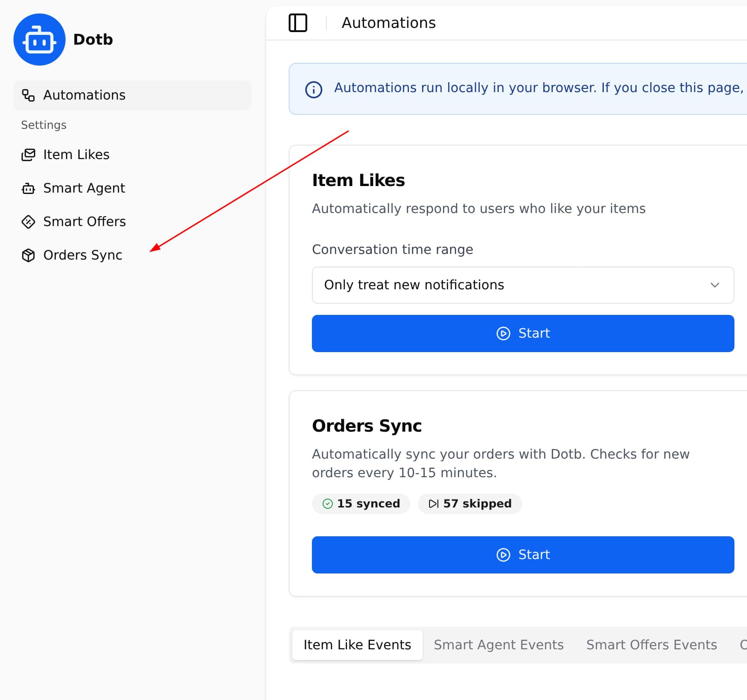Select Smart Offers in sidebar
Image resolution: width=747 pixels, height=700 pixels.
[84, 222]
